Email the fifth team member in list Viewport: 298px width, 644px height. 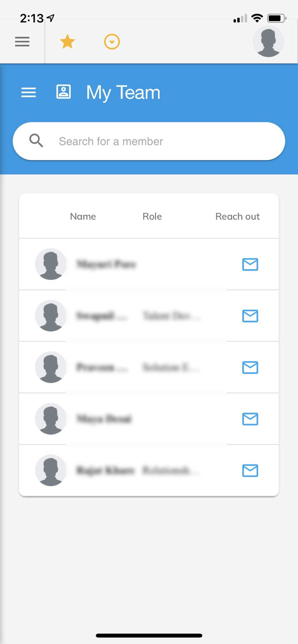[250, 470]
